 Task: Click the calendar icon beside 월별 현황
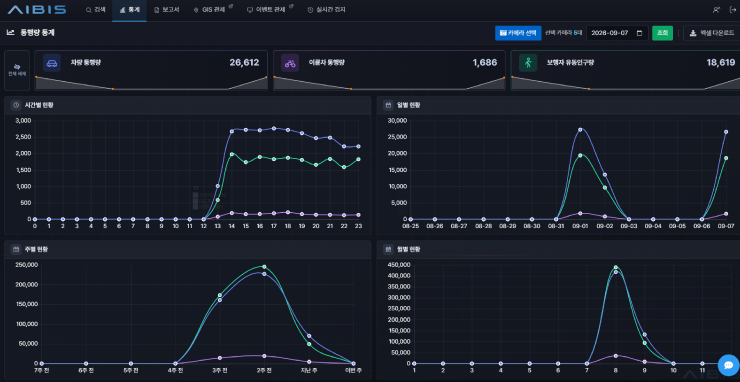388,249
